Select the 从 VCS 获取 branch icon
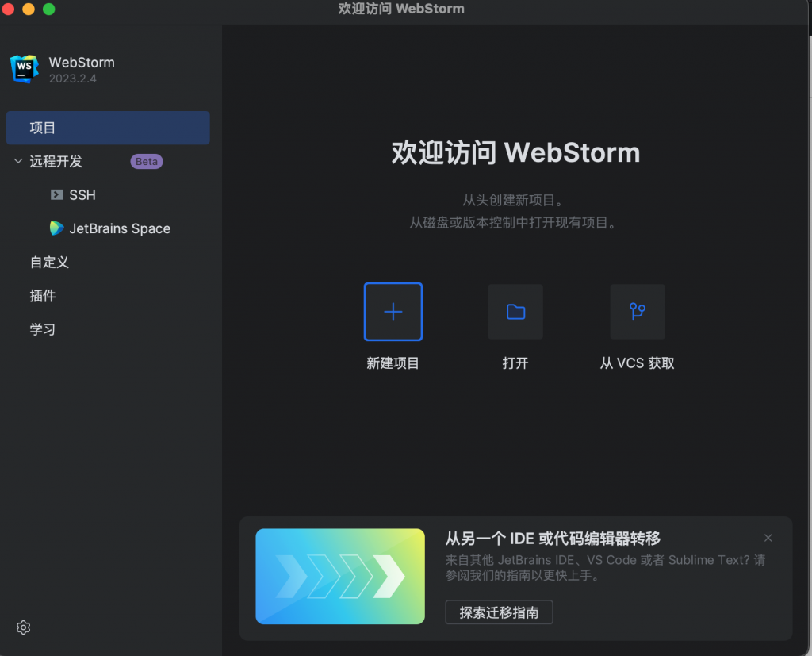 [x=637, y=311]
